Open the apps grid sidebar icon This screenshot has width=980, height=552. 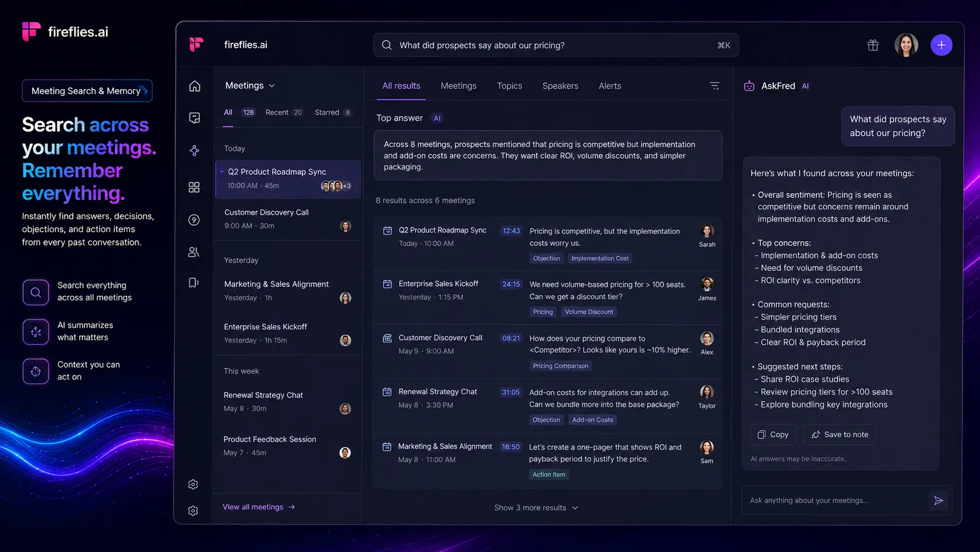click(x=194, y=187)
